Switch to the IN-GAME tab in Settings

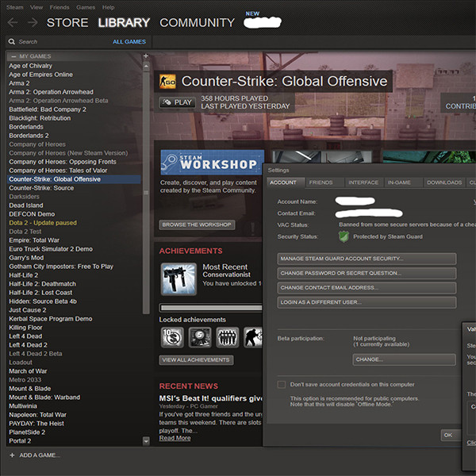pos(404,182)
